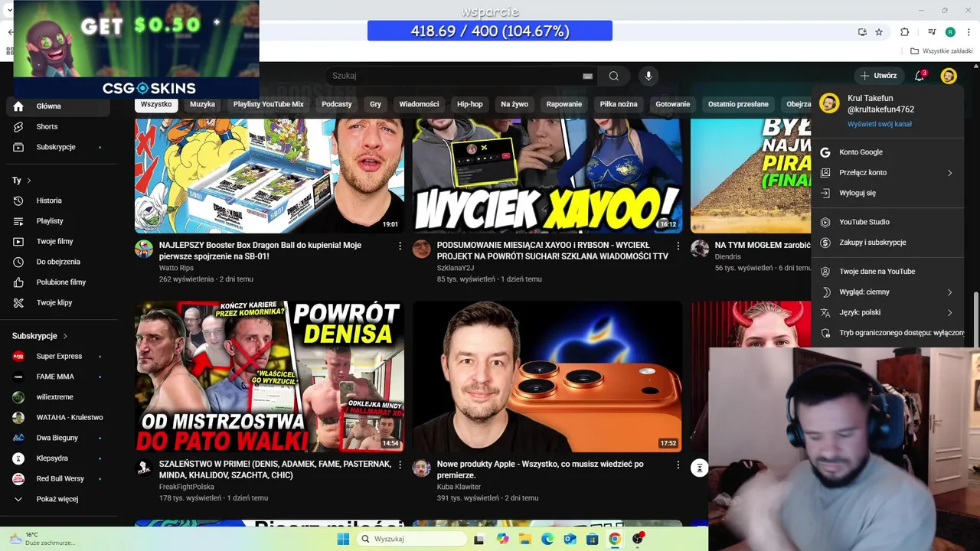This screenshot has width=980, height=551.
Task: Open Subskrypcje feed item below Shorts
Action: [58, 147]
